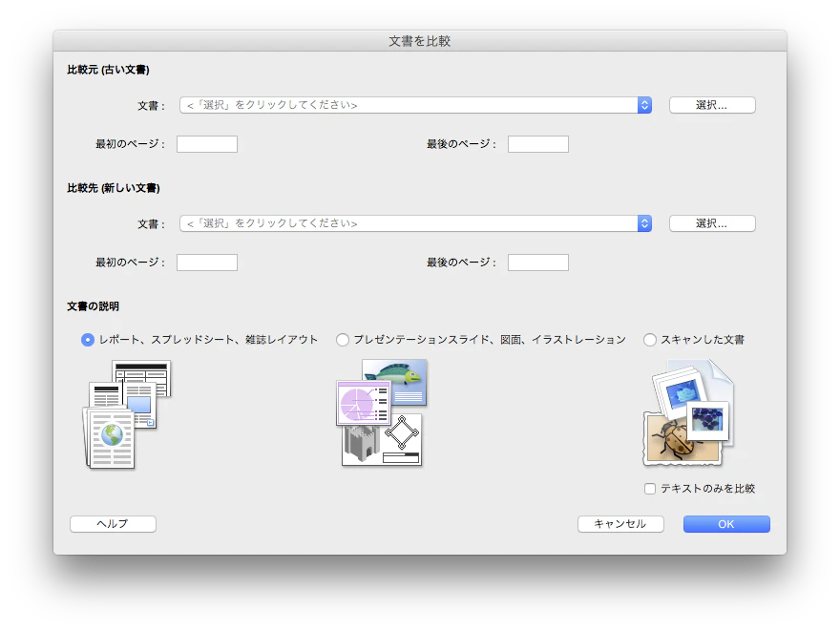The height and width of the screenshot is (631, 840).
Task: Click 選択... button for the old document
Action: tap(712, 105)
